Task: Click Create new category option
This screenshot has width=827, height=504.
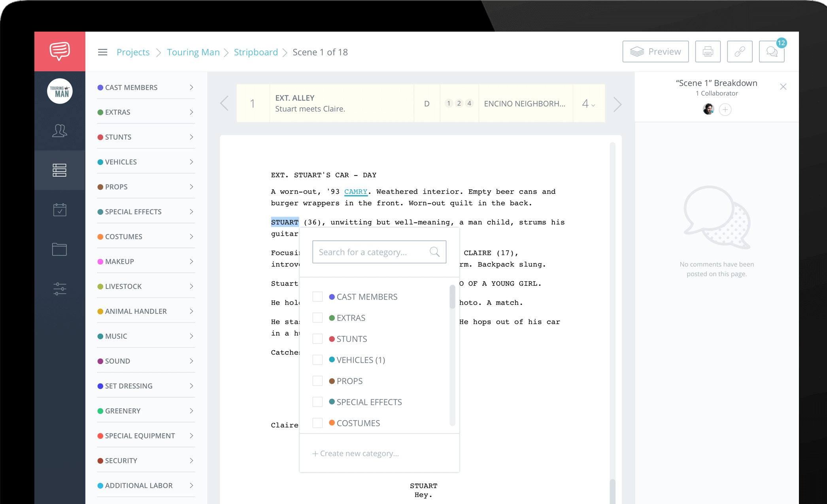Action: pos(356,453)
